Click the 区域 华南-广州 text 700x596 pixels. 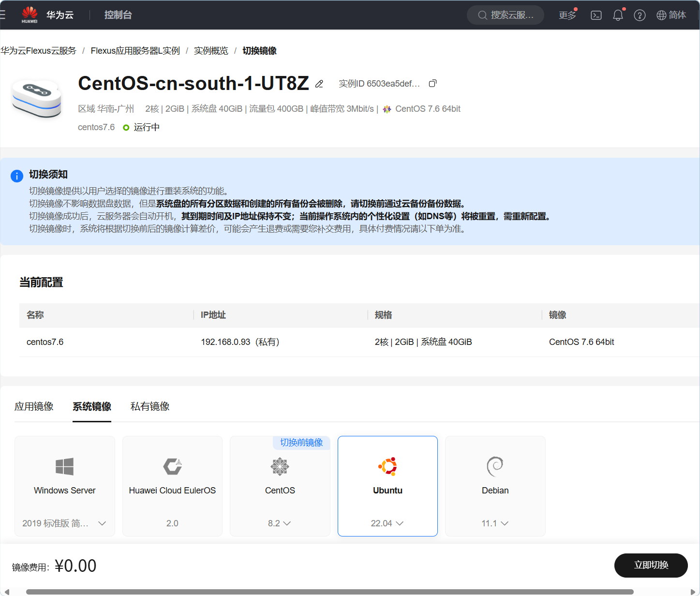point(106,109)
